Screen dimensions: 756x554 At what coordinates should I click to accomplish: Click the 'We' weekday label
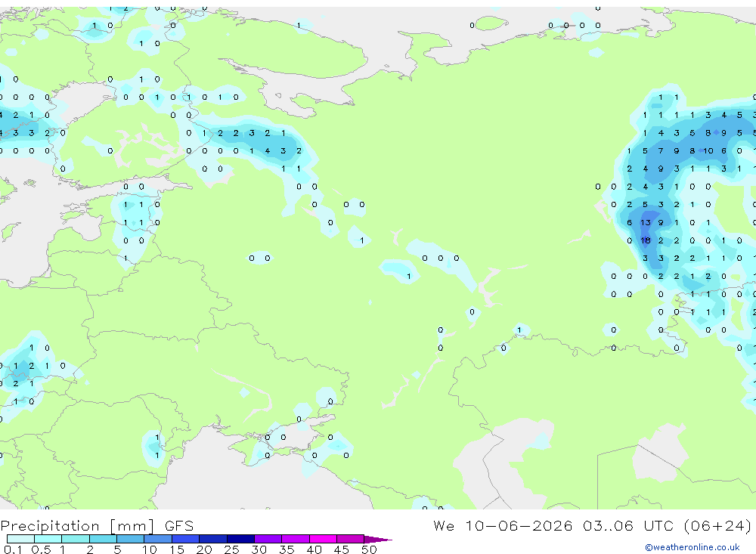(x=444, y=525)
